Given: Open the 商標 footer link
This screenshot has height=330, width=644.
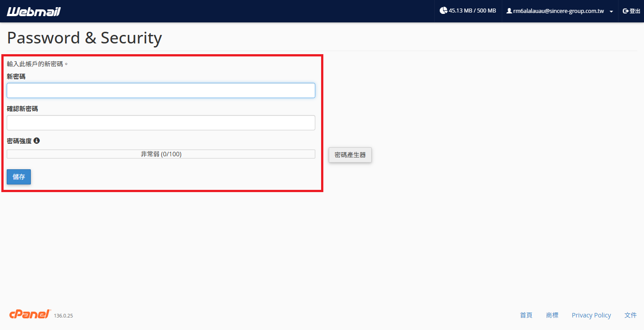Looking at the screenshot, I should [552, 315].
